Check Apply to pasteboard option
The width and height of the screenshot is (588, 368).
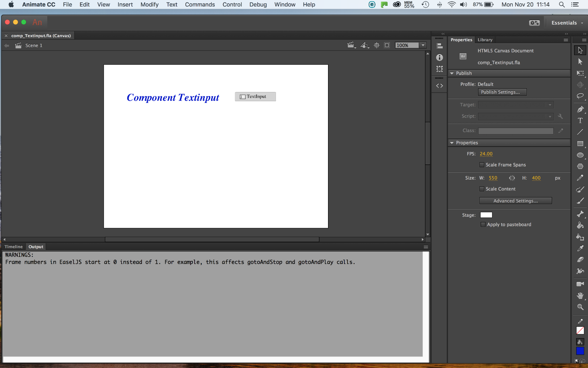click(x=483, y=225)
